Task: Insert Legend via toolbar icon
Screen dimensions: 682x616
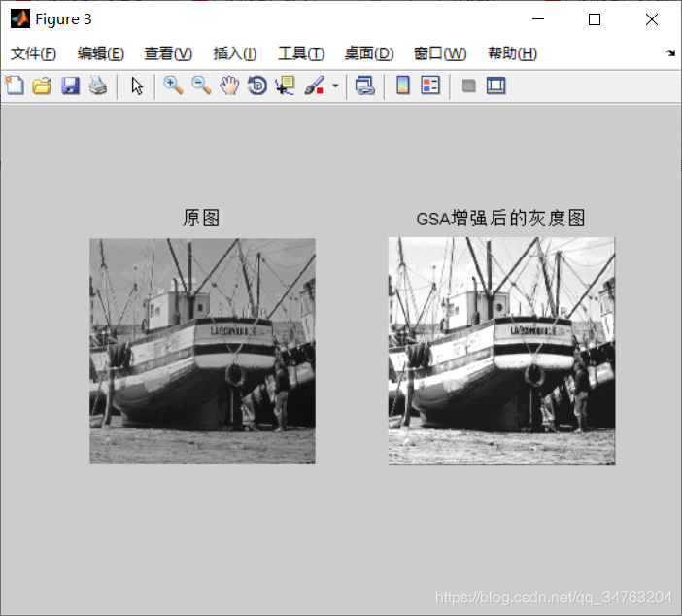Action: tap(430, 86)
